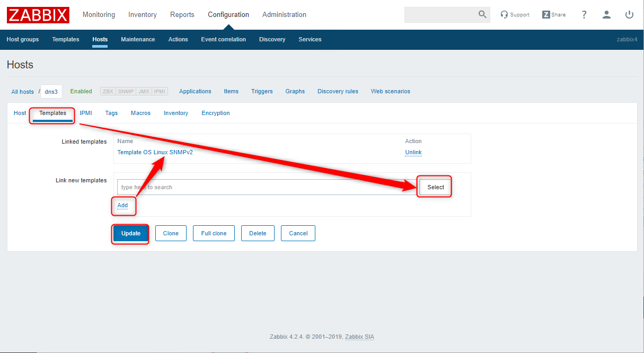Click the Cancel button

click(298, 233)
